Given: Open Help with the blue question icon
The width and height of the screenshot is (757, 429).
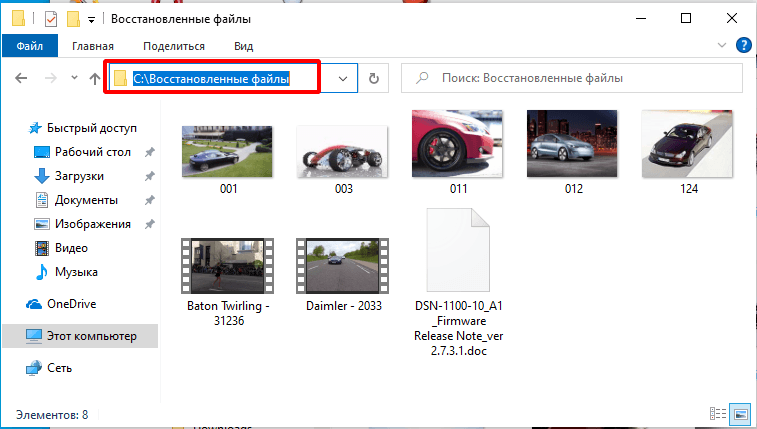Looking at the screenshot, I should point(743,45).
